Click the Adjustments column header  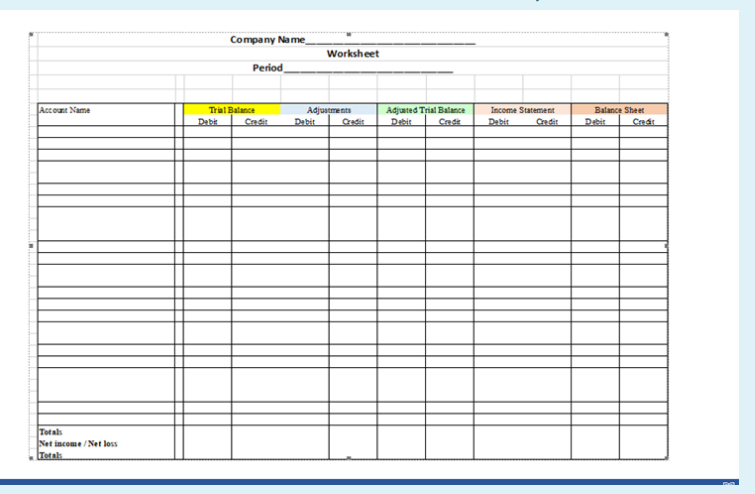pos(329,110)
